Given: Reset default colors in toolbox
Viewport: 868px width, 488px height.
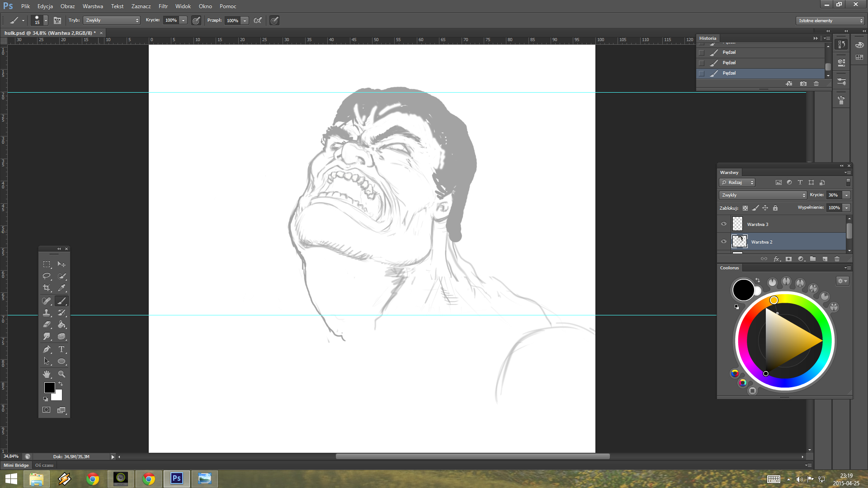Looking at the screenshot, I should point(46,399).
